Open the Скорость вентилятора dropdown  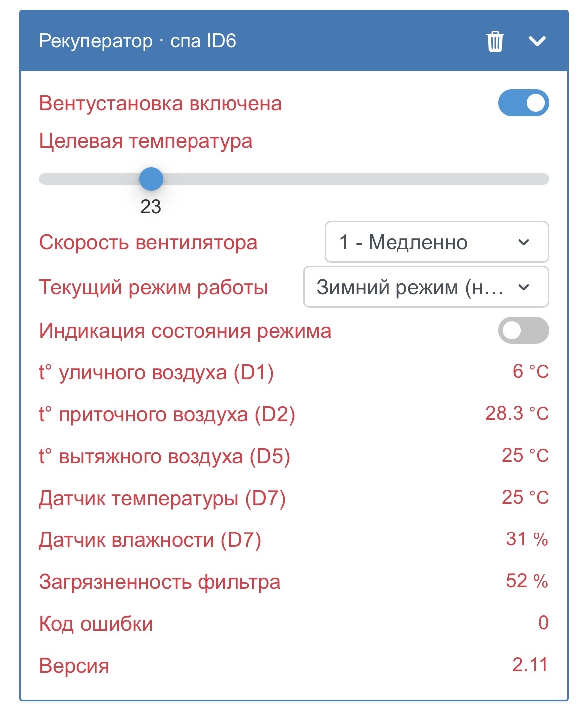coord(436,242)
